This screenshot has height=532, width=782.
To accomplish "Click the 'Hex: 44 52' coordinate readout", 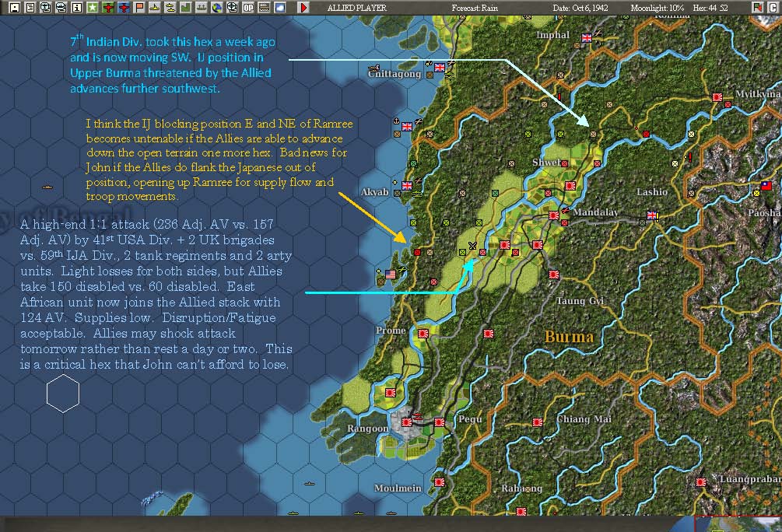I will coord(710,8).
